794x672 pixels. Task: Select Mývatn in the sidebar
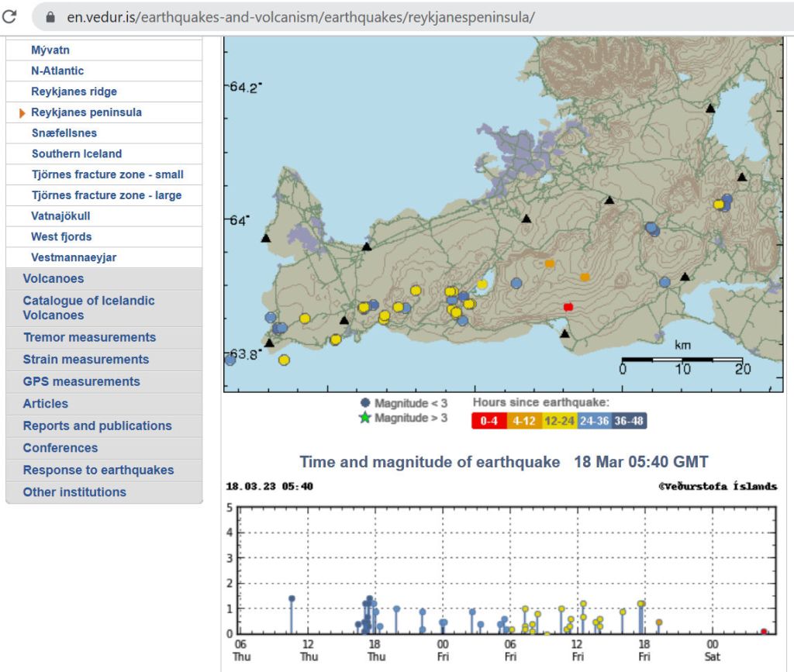(50, 50)
